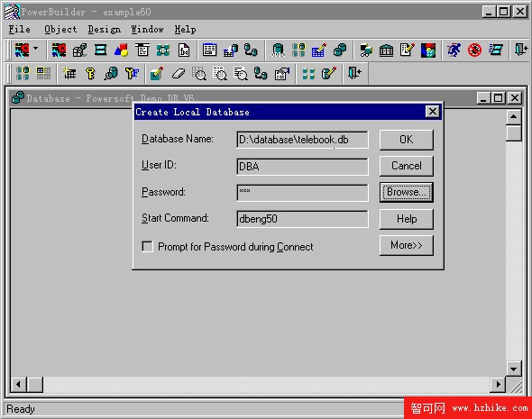Open the File menu
Screen dimensions: 532x419
[19, 30]
